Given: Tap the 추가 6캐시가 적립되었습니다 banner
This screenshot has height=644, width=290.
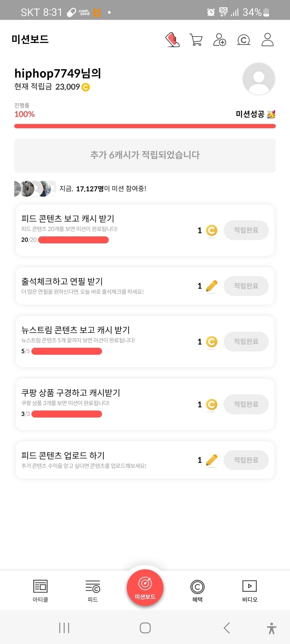Looking at the screenshot, I should [x=145, y=155].
